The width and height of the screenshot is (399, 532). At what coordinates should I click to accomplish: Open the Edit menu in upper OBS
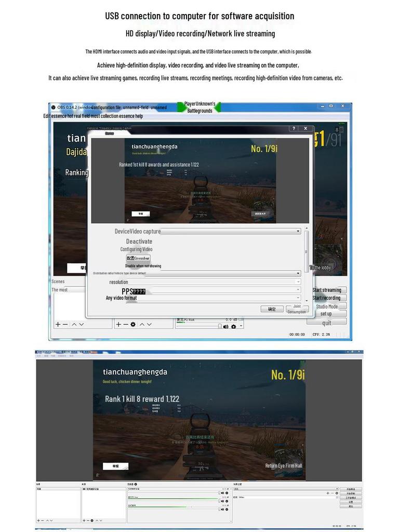[46, 116]
